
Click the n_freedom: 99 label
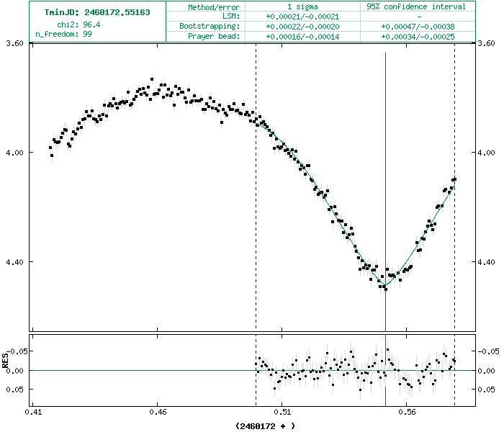pyautogui.click(x=63, y=34)
